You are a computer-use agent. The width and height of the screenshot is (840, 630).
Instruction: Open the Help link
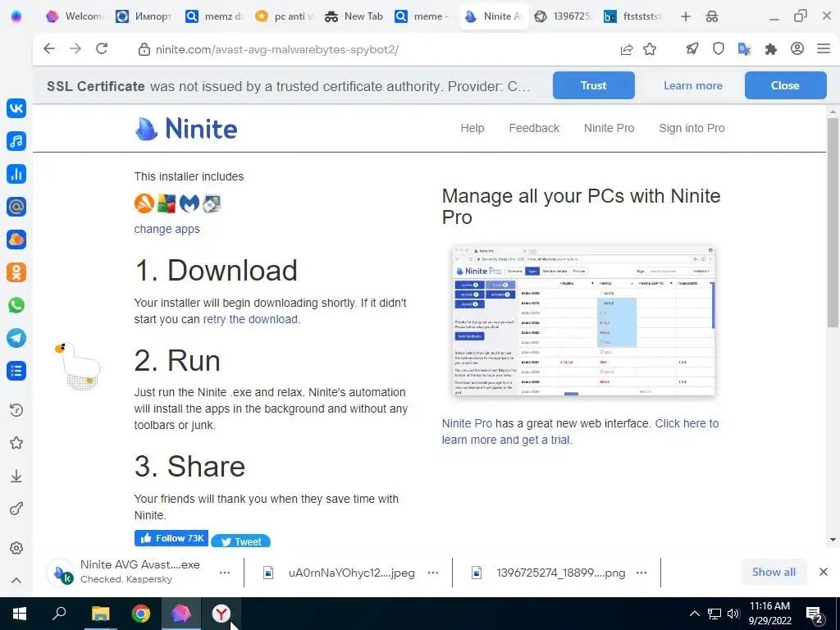[x=472, y=128]
